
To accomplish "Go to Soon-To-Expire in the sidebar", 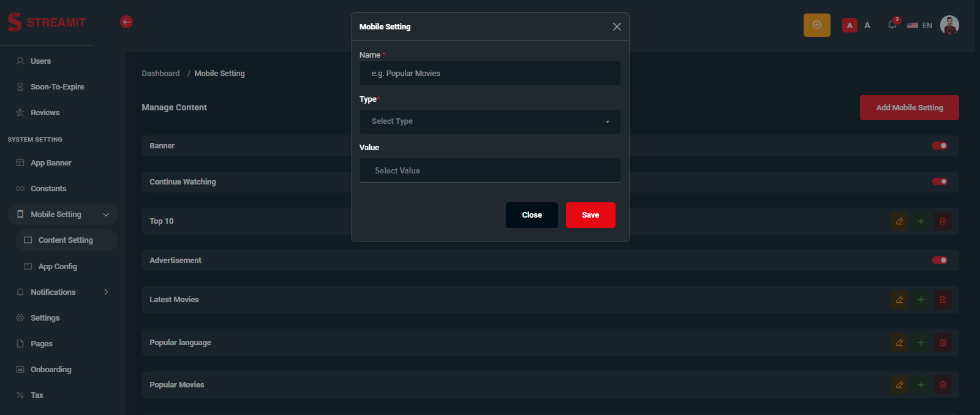I will click(x=57, y=87).
